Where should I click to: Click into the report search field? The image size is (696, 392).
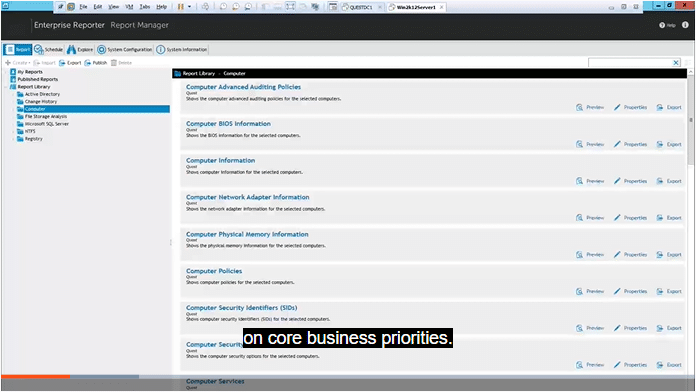pos(630,63)
